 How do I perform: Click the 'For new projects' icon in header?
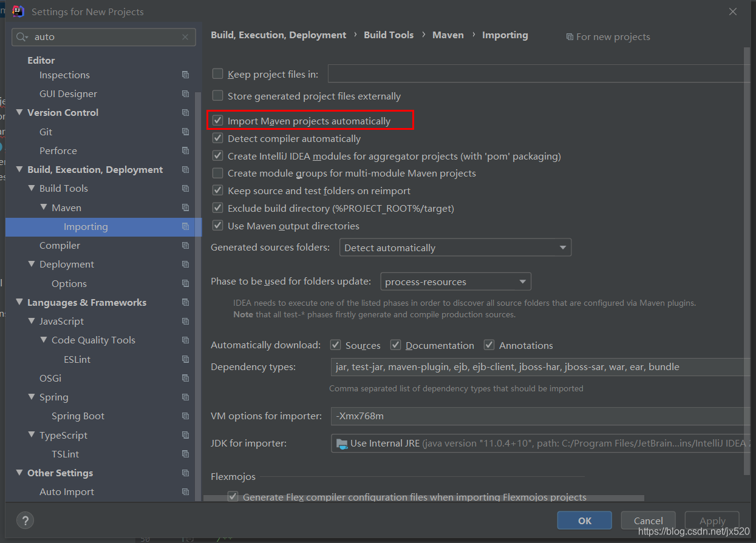point(570,37)
